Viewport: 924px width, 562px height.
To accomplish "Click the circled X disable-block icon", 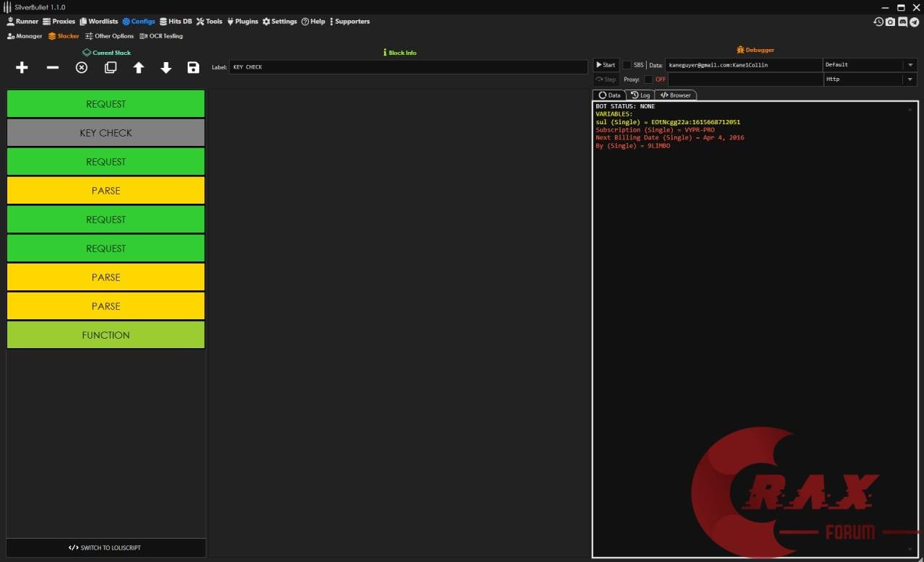I will 82,67.
